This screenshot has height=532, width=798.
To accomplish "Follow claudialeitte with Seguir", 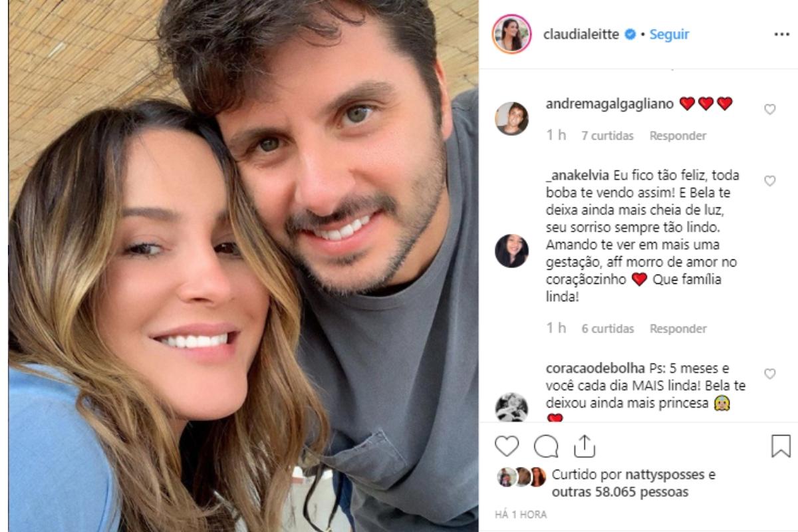I will click(x=669, y=35).
